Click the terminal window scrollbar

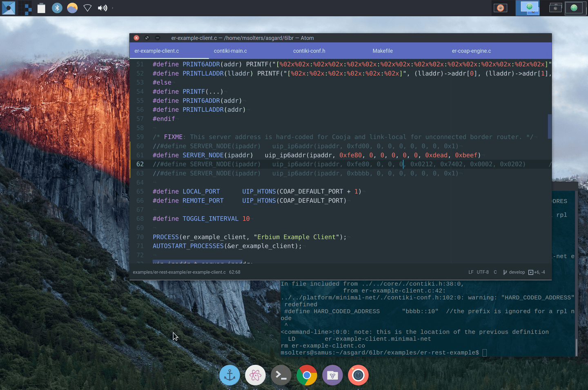(577, 347)
